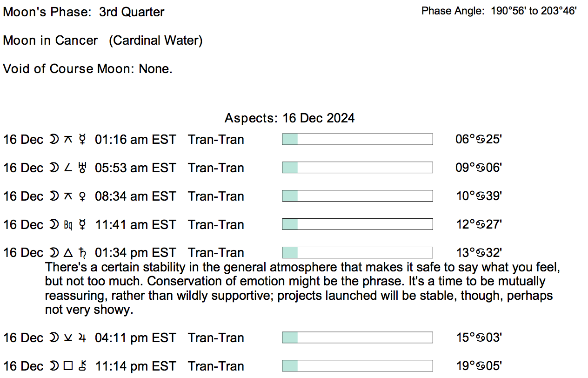This screenshot has width=588, height=378.
Task: Click the Moon crescent in the 05:53 am row
Action: 53,168
